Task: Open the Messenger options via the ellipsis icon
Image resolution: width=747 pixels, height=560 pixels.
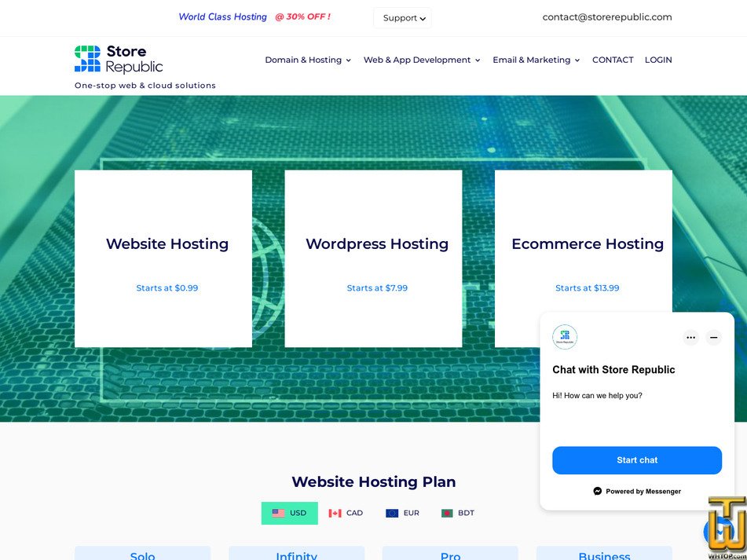Action: point(690,337)
